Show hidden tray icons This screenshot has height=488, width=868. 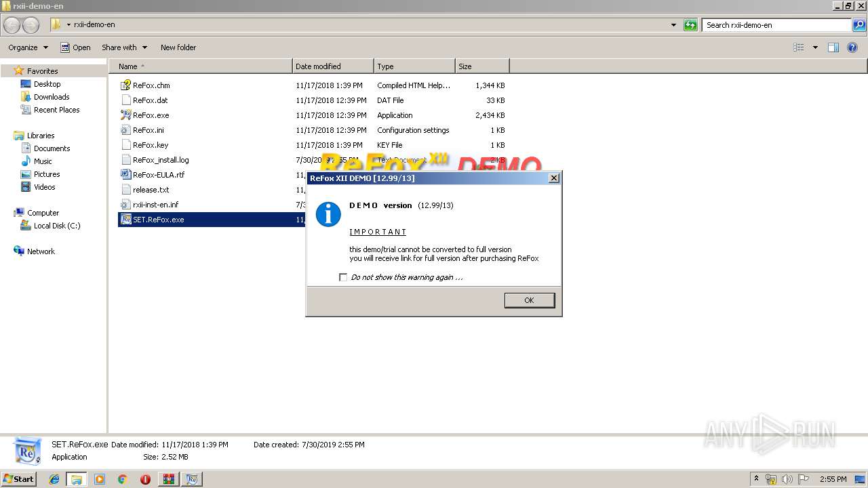[757, 479]
